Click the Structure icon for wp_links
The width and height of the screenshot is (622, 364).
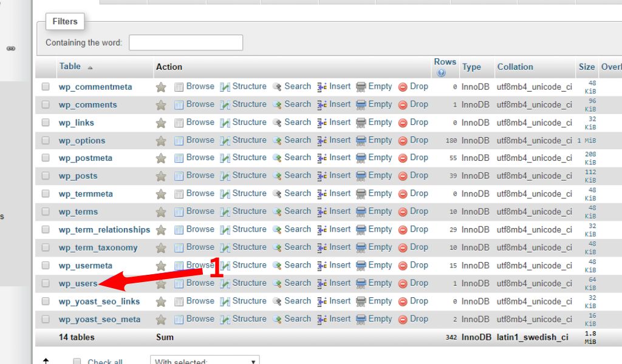point(225,123)
